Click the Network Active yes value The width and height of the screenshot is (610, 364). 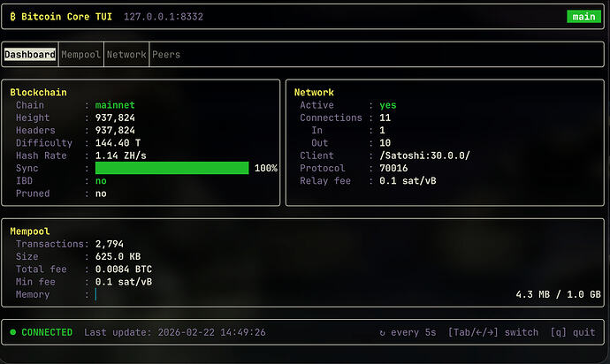(387, 105)
